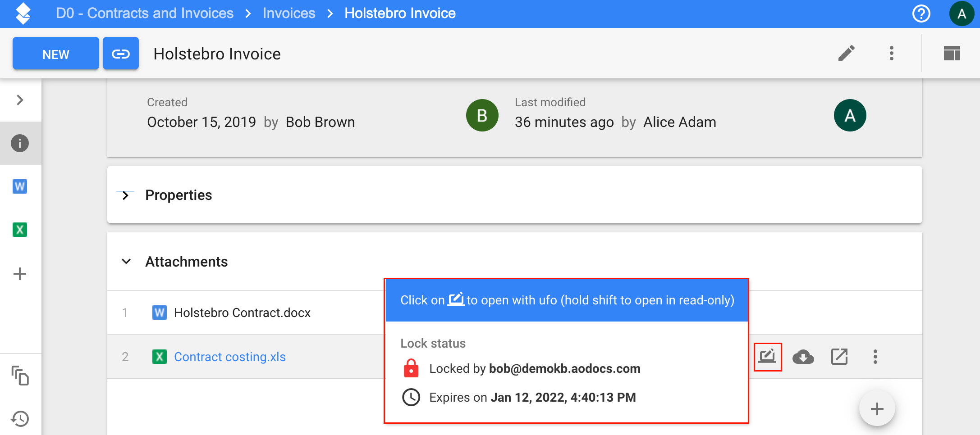Expand the left sidebar chevron

(20, 100)
